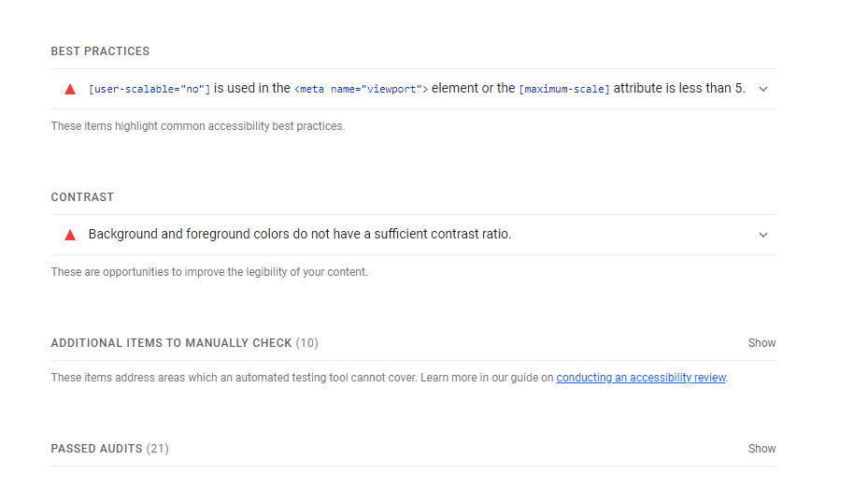This screenshot has width=868, height=489.
Task: Click the [maximum-scale] code snippet
Action: (x=564, y=89)
